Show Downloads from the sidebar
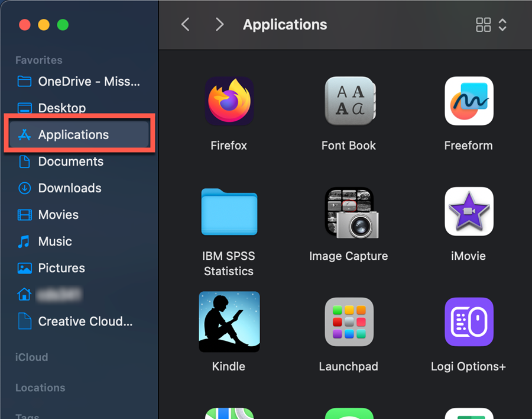Image resolution: width=532 pixels, height=419 pixels. tap(79, 188)
